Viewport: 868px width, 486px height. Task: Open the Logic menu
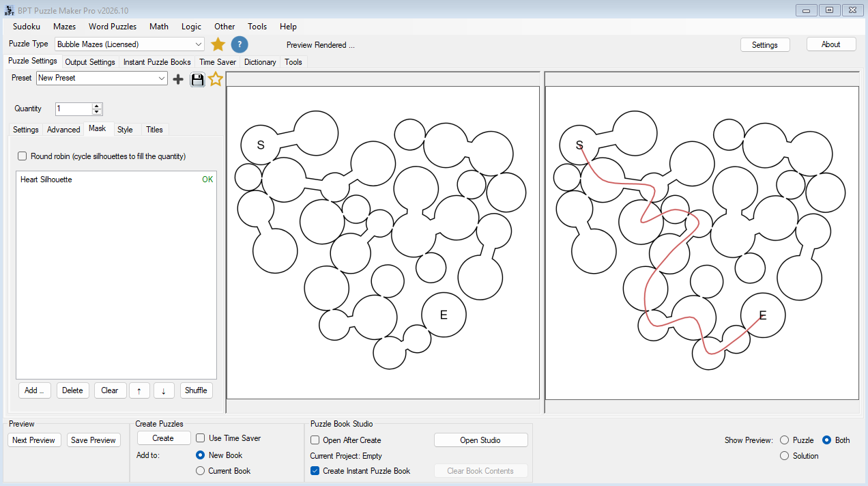pyautogui.click(x=192, y=27)
